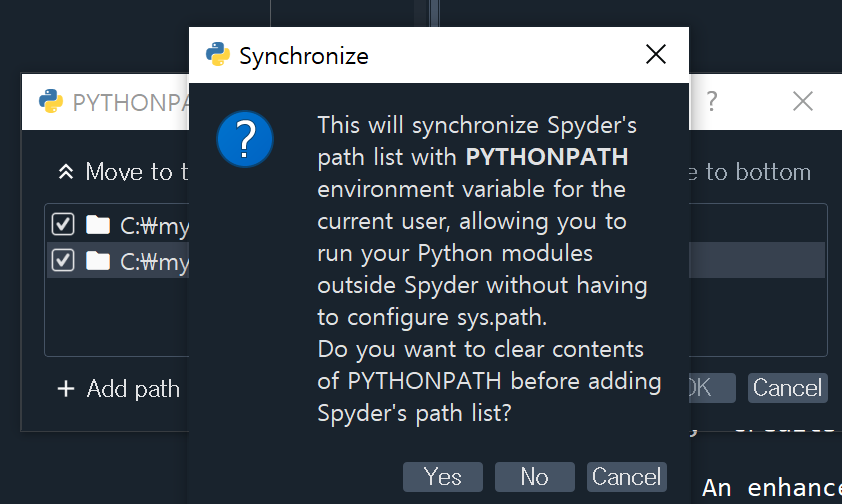Click the Synchronize window title text
842x504 pixels.
click(x=304, y=56)
